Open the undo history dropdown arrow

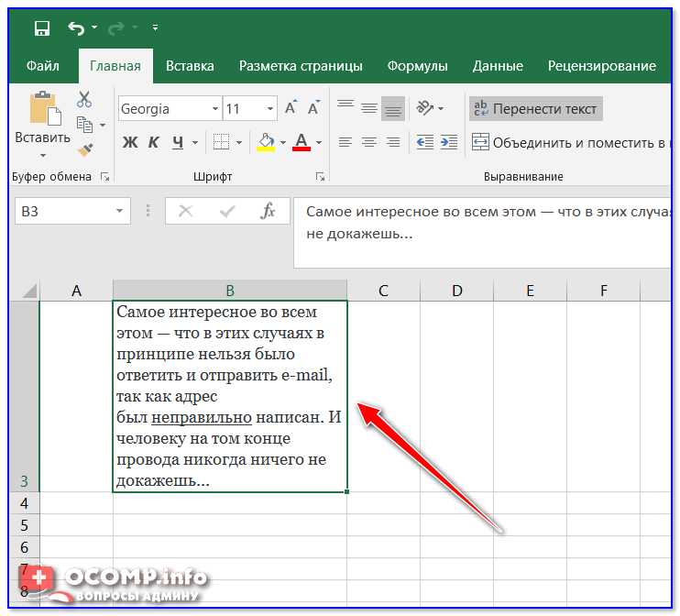(94, 27)
